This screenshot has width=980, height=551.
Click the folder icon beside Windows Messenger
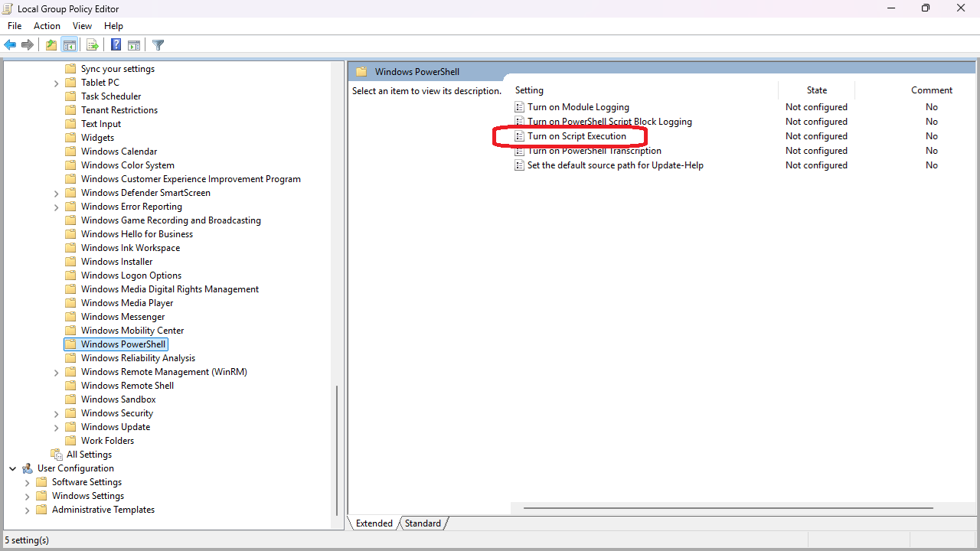tap(70, 317)
